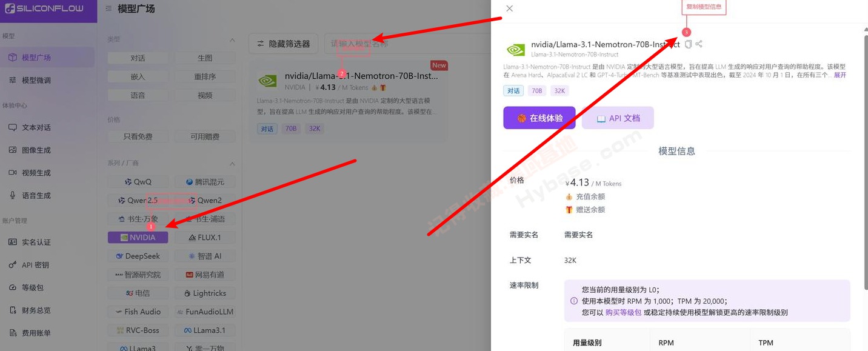Toggle the 对话 type filter
This screenshot has width=868, height=351.
[138, 58]
